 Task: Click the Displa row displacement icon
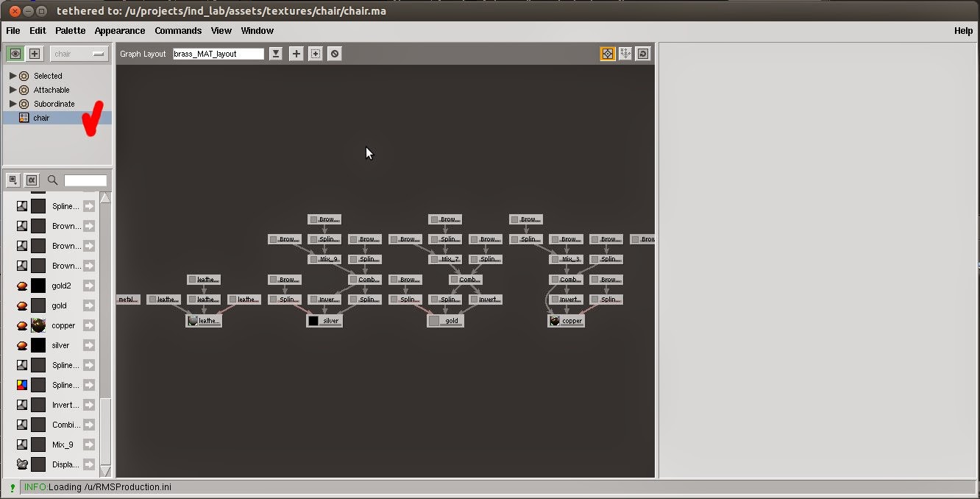tap(22, 464)
